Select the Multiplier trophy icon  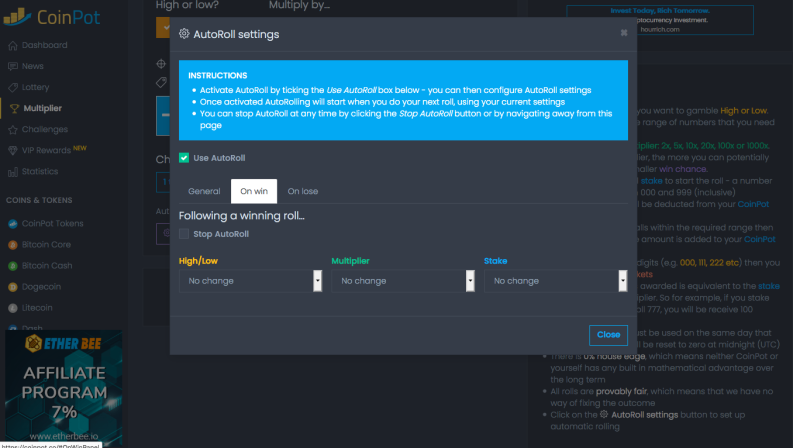point(14,109)
